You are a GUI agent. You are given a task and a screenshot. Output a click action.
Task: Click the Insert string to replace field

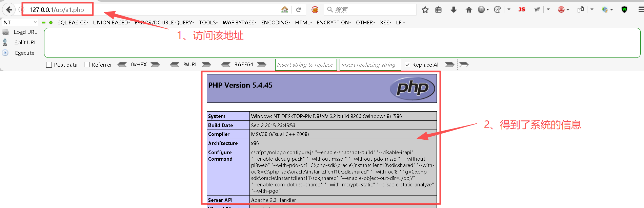(306, 65)
